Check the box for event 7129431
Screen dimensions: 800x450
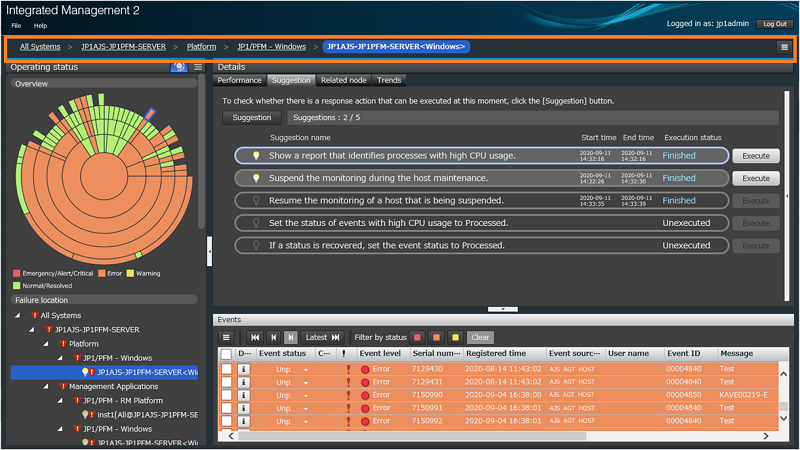[x=227, y=382]
